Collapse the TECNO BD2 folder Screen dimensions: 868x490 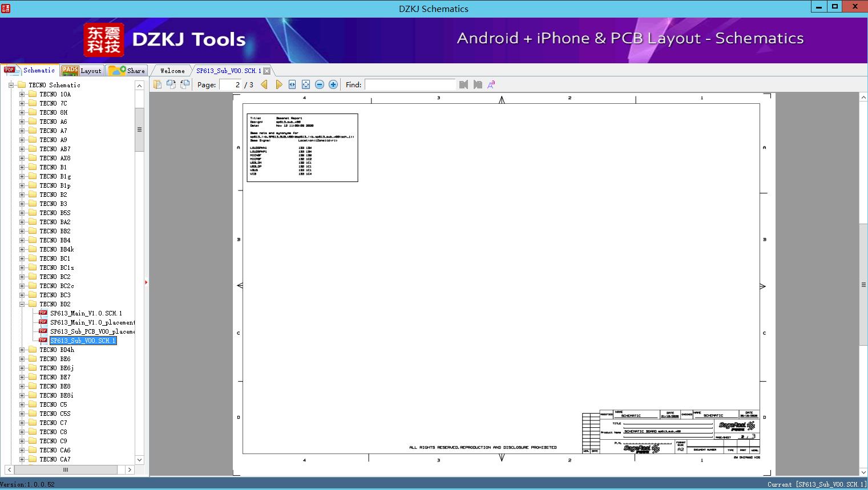coord(22,304)
